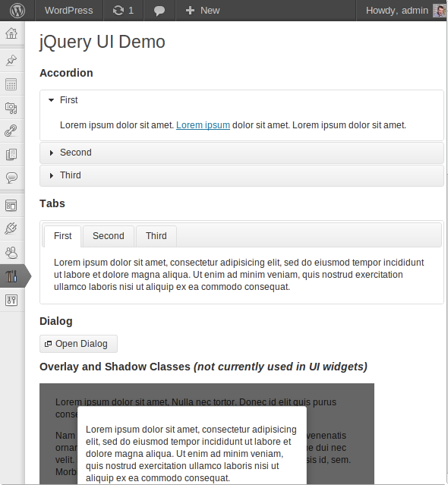Image resolution: width=448 pixels, height=485 pixels.
Task: Open the Comments speech bubble in sidebar
Action: coord(11,178)
